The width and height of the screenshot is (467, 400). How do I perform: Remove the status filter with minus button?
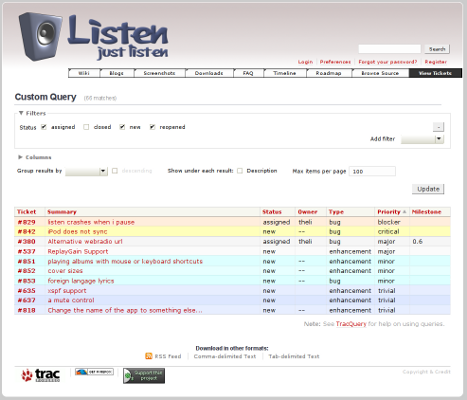[x=438, y=127]
